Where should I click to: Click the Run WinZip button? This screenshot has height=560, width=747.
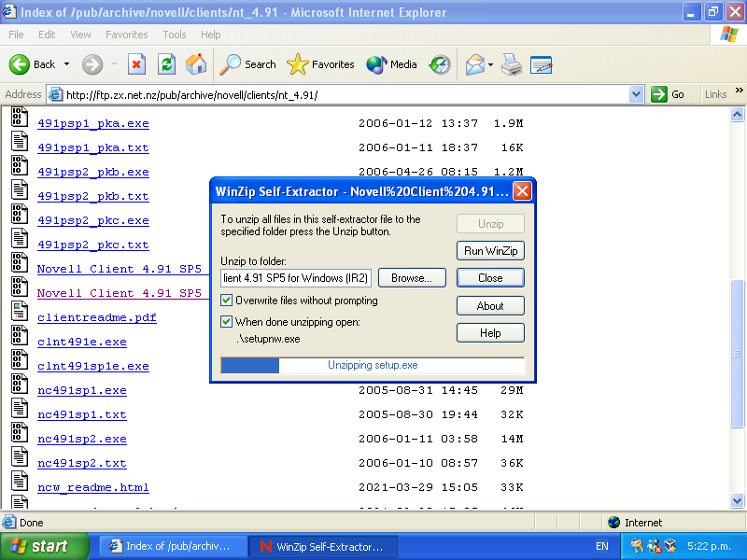pyautogui.click(x=491, y=250)
